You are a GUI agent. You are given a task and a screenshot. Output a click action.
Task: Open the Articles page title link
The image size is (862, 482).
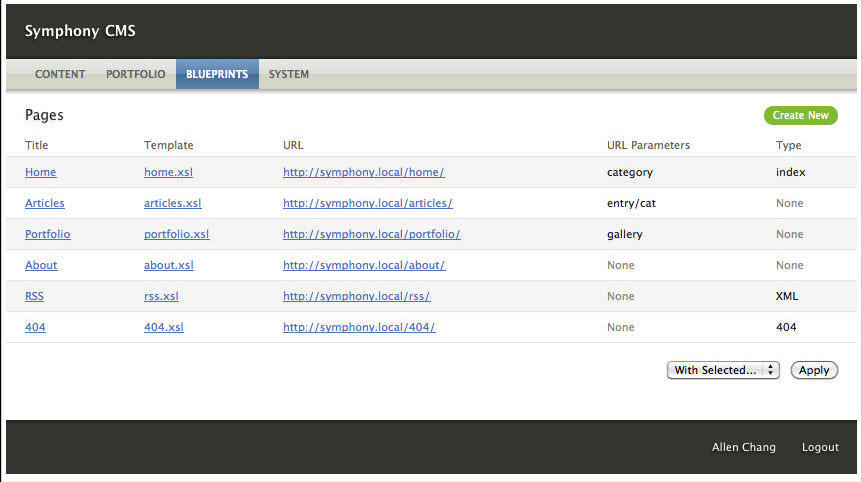(45, 203)
